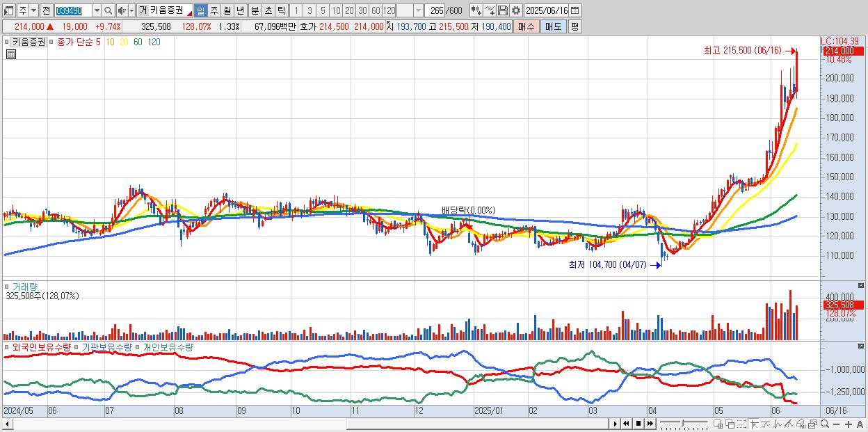
Task: Click the 거 button before stock name
Action: pyautogui.click(x=143, y=10)
